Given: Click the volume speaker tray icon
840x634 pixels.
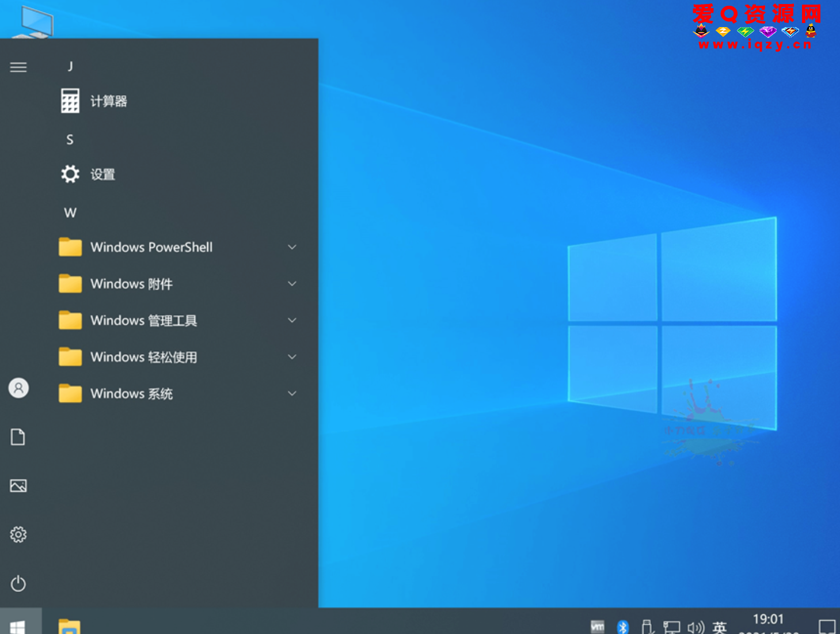Looking at the screenshot, I should [695, 627].
